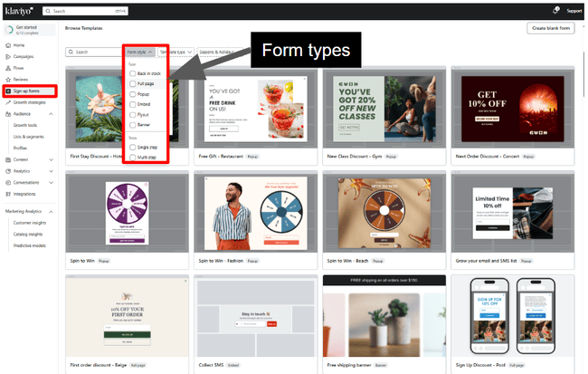Click the Integrations icon in sidebar
The width and height of the screenshot is (588, 374).
tap(8, 193)
